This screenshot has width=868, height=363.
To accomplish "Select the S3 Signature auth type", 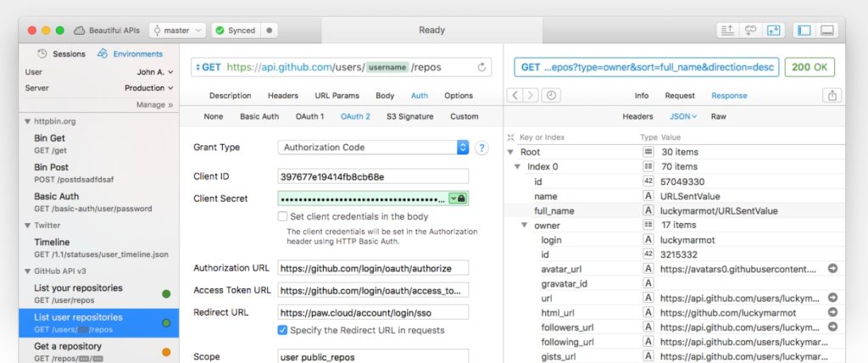I will pos(409,117).
